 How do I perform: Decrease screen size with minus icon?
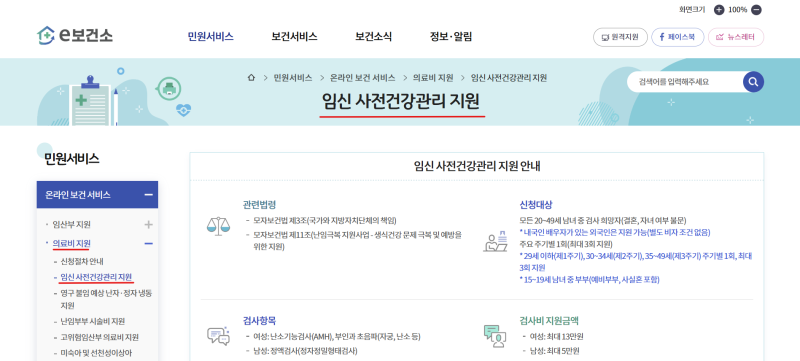(x=757, y=9)
